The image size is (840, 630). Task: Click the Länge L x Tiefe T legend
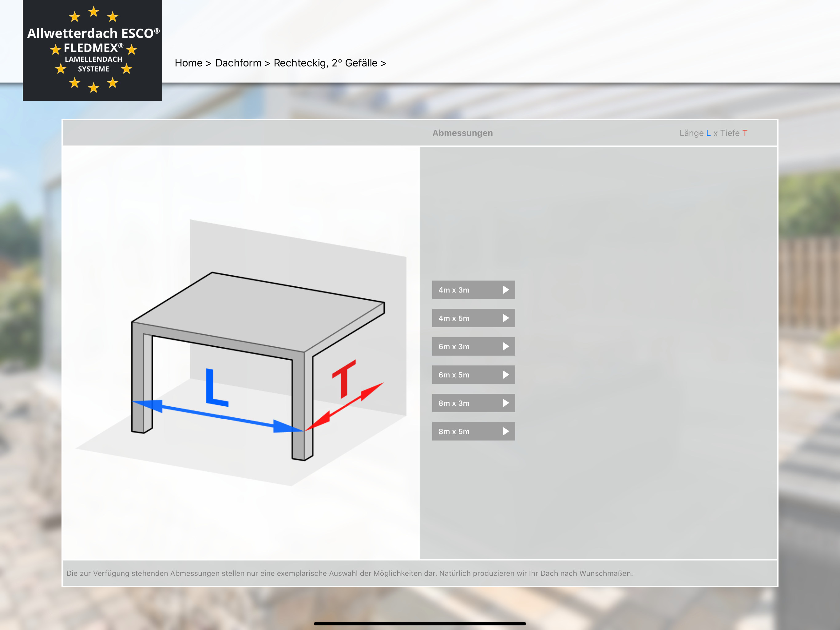point(713,133)
